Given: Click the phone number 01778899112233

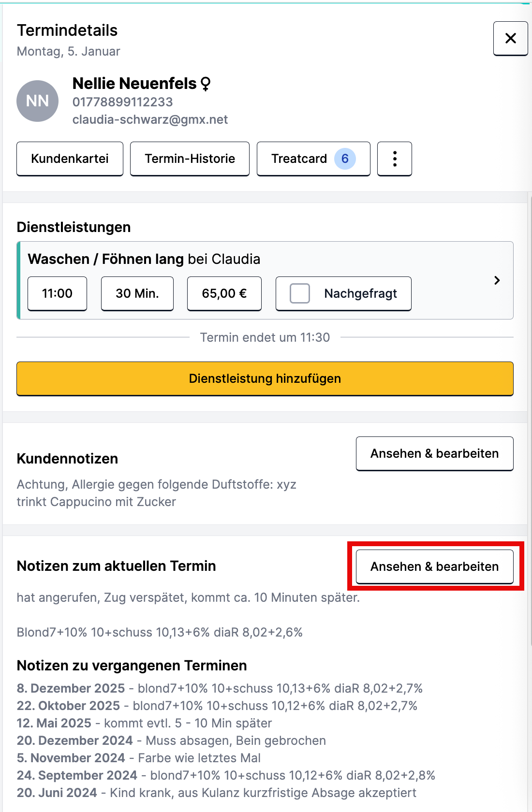Looking at the screenshot, I should (122, 102).
